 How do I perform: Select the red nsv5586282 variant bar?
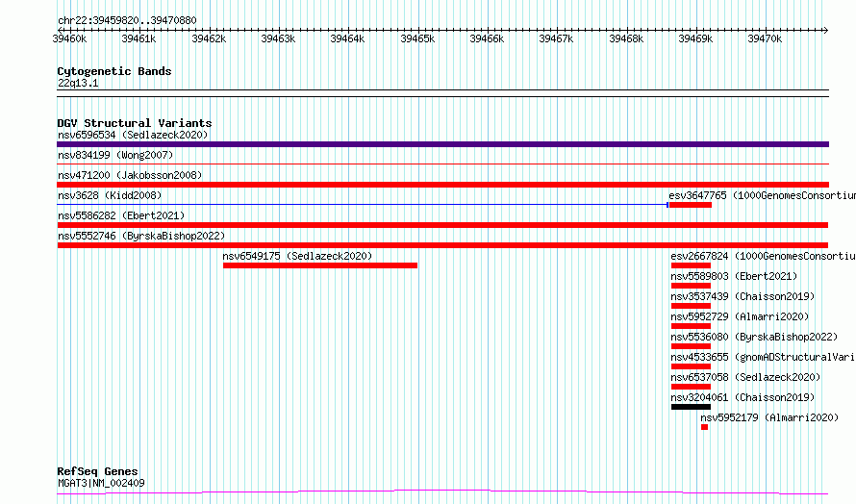coord(442,225)
